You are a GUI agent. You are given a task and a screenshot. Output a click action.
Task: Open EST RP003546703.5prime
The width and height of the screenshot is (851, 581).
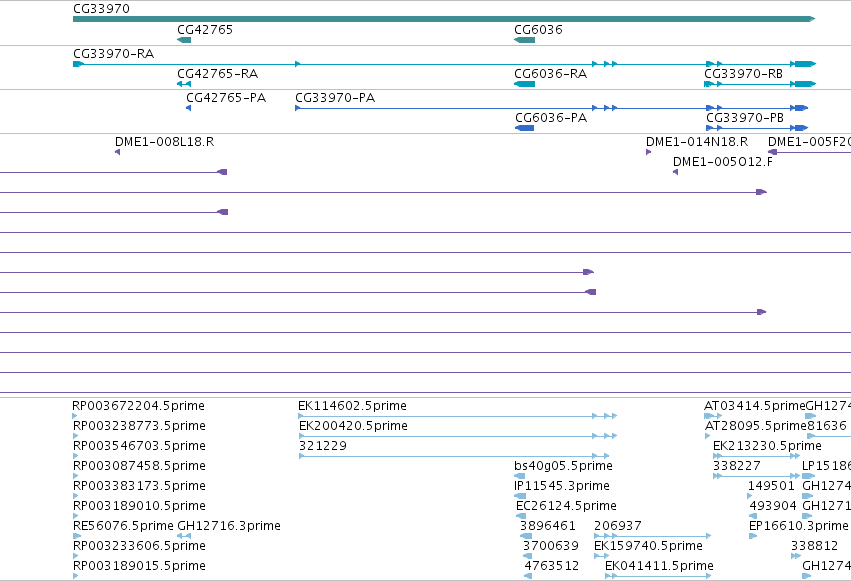(139, 446)
